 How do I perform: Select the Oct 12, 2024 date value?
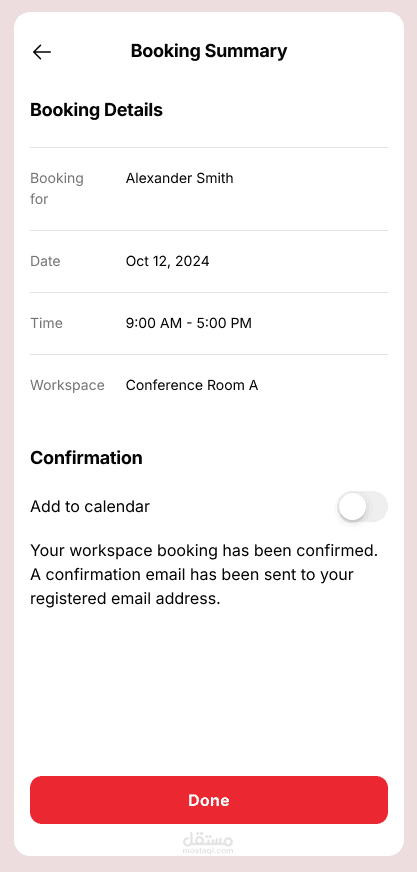(x=167, y=261)
